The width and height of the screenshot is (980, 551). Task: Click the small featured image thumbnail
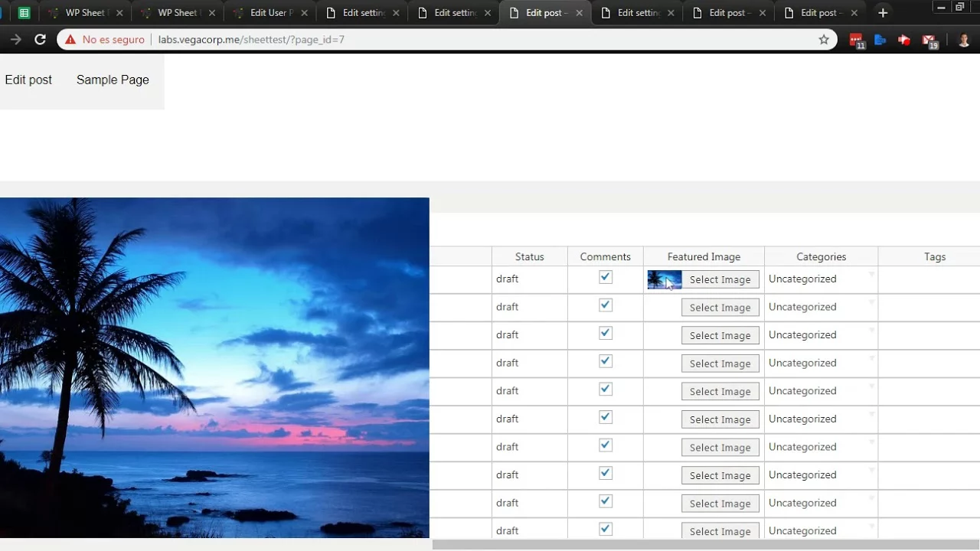(x=664, y=279)
